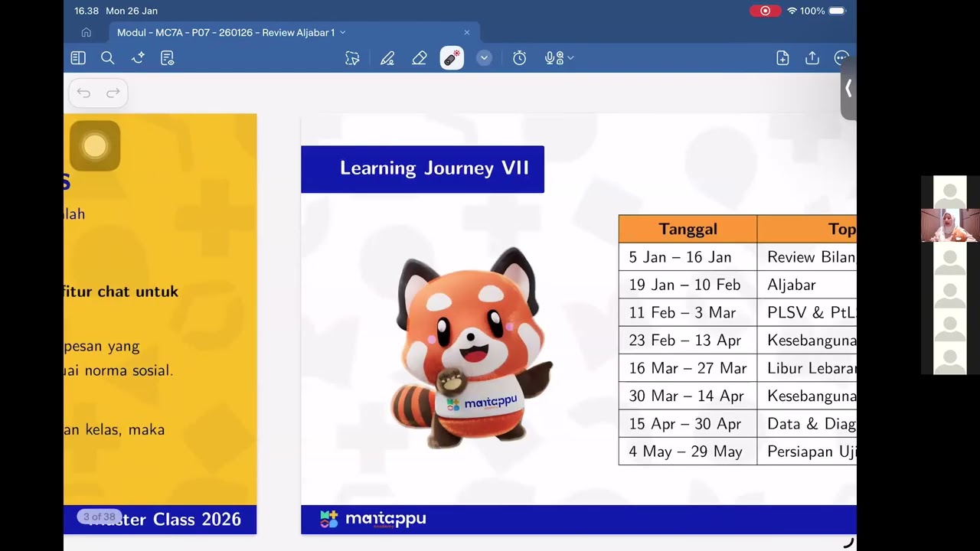Click the "11 Feb – 3 Mar" date cell
The width and height of the screenshot is (980, 551).
tap(688, 312)
